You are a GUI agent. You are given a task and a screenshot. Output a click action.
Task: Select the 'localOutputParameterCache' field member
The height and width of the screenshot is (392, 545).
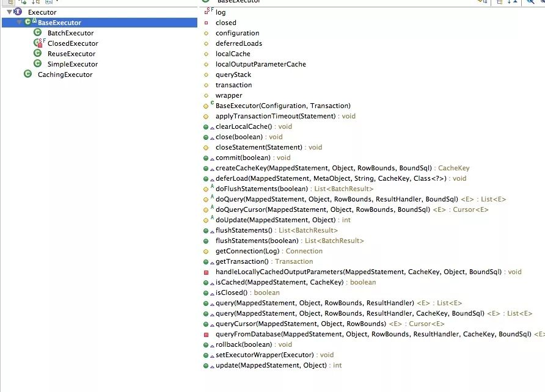pyautogui.click(x=261, y=64)
